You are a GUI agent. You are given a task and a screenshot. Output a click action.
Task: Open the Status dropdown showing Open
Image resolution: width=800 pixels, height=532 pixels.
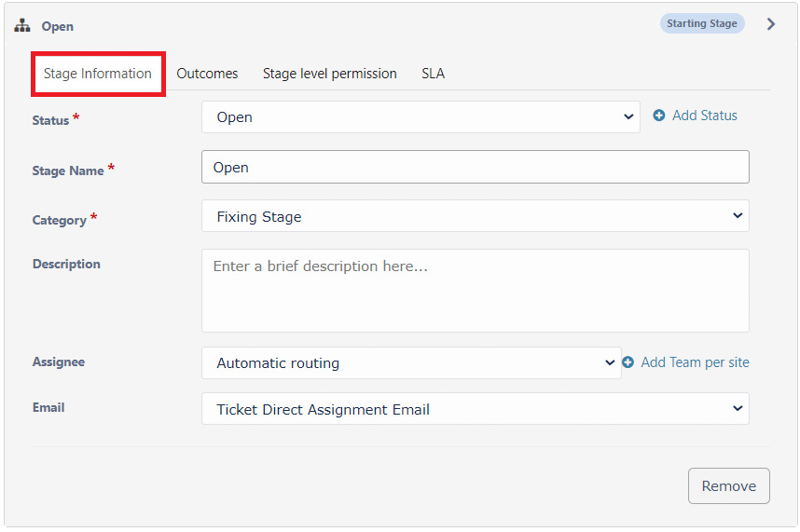click(421, 117)
